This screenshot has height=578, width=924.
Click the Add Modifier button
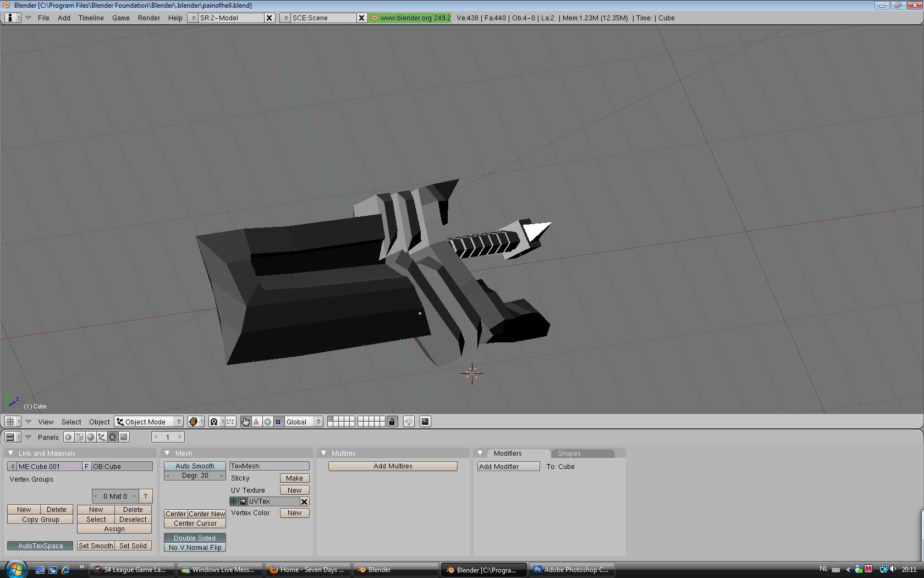508,466
